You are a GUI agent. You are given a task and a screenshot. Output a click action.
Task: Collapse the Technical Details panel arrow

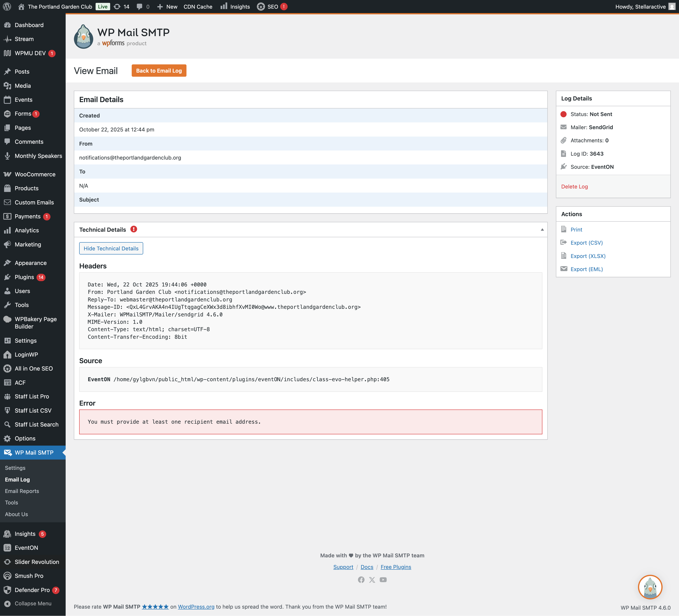[x=542, y=230]
